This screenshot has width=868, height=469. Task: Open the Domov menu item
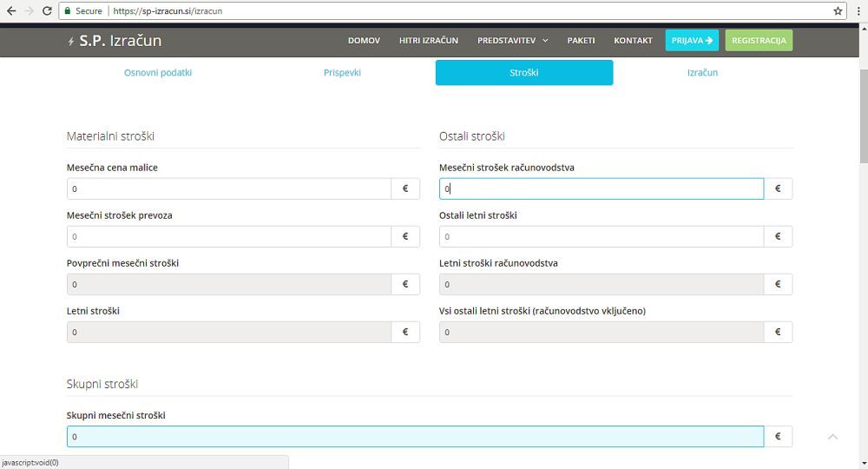tap(364, 41)
